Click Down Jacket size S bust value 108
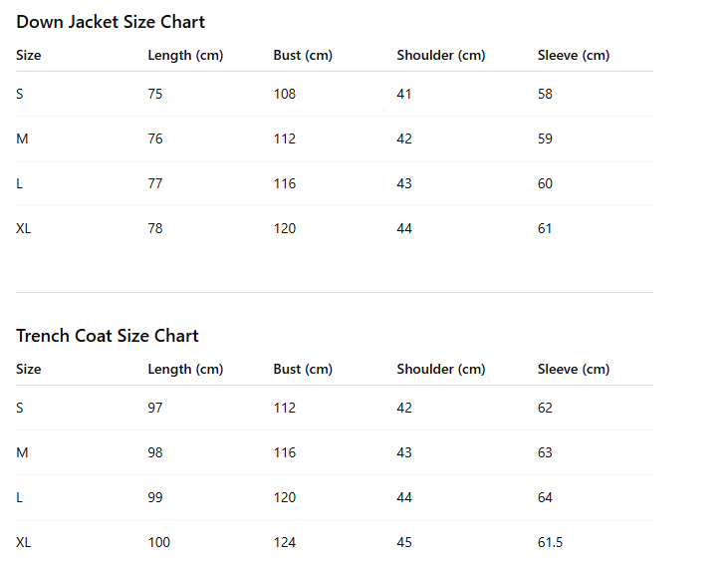728x568 pixels. click(x=285, y=94)
